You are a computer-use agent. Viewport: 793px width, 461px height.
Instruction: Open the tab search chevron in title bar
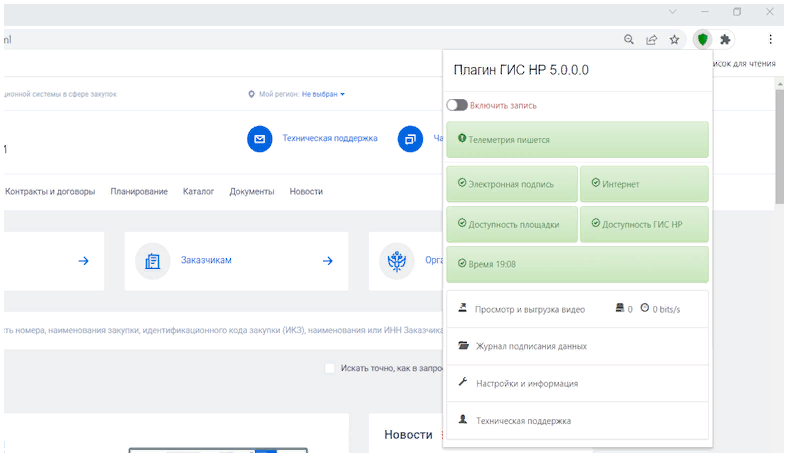(x=673, y=12)
